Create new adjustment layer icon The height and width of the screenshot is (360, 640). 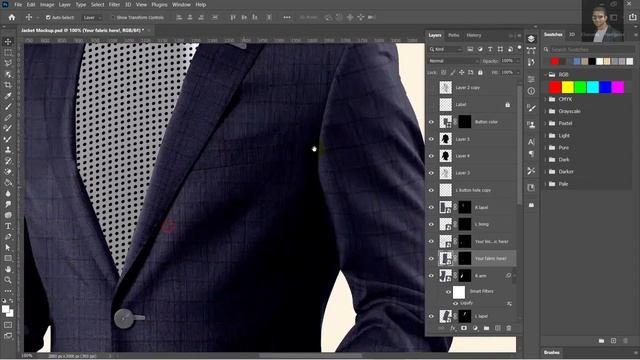pos(475,328)
